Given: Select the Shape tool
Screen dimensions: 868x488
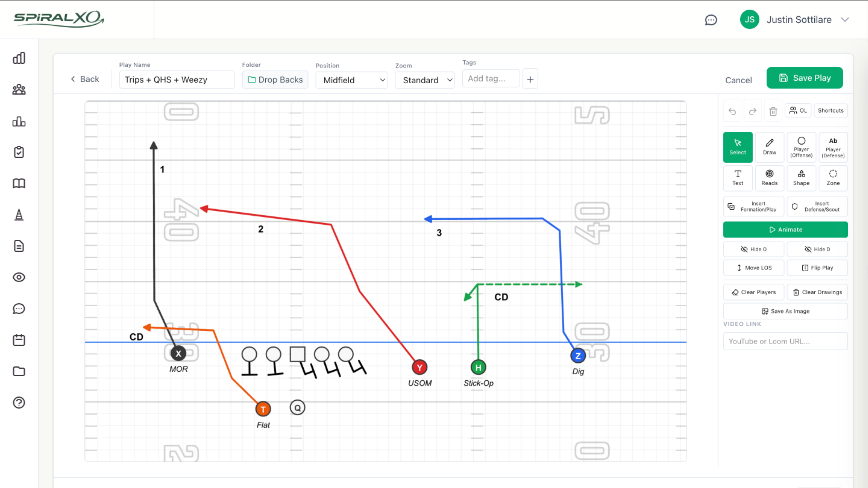Looking at the screenshot, I should tap(801, 178).
